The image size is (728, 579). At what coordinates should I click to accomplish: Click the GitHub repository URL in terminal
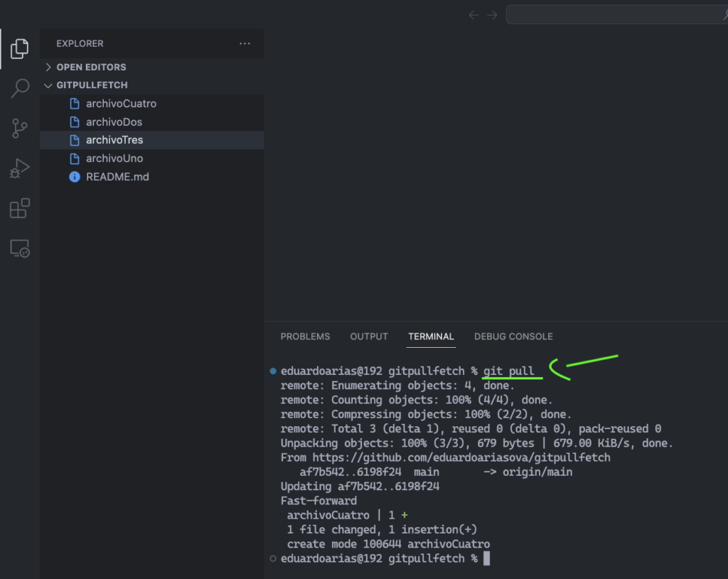(461, 457)
